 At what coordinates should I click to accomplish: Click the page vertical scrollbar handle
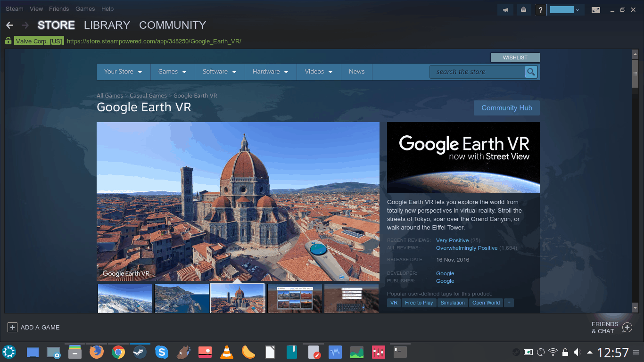click(x=635, y=74)
